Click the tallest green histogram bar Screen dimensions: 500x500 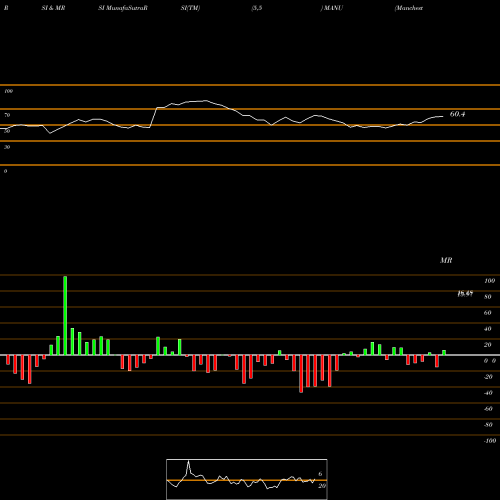[x=65, y=315]
